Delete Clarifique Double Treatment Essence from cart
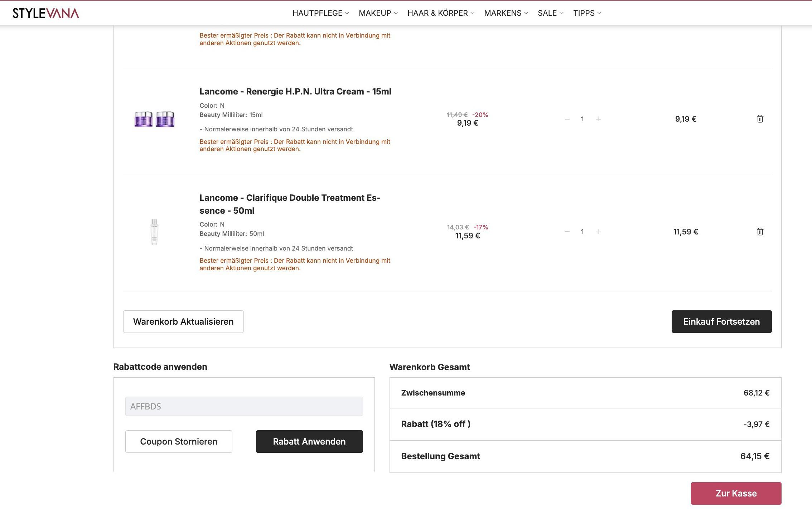 [760, 232]
